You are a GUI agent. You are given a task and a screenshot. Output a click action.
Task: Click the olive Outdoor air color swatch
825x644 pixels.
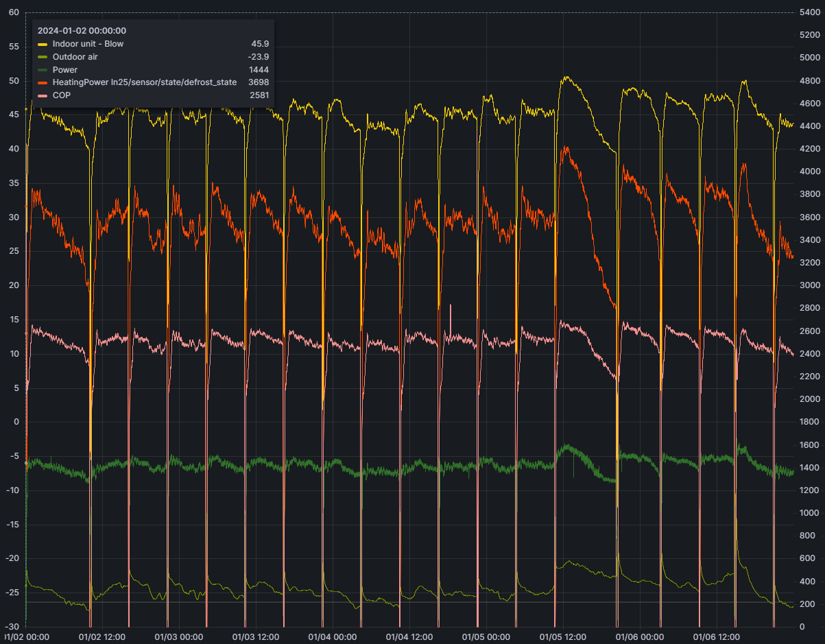pyautogui.click(x=43, y=57)
